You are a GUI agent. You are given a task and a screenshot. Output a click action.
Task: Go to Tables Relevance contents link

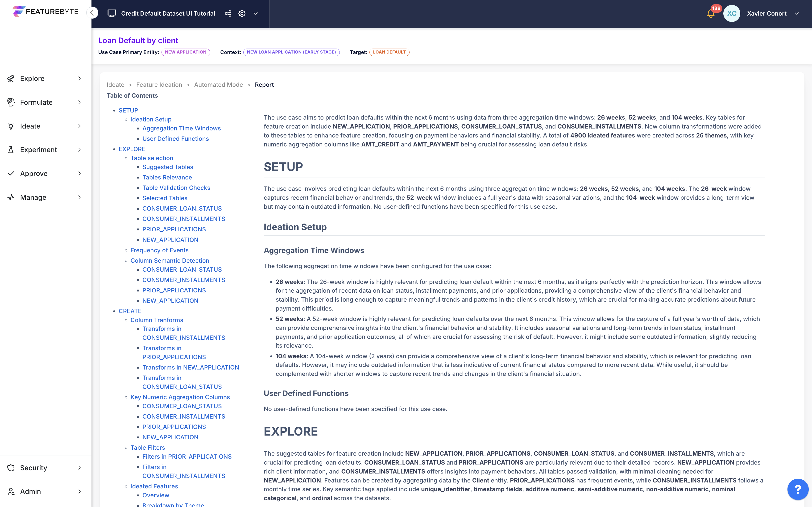tap(167, 177)
